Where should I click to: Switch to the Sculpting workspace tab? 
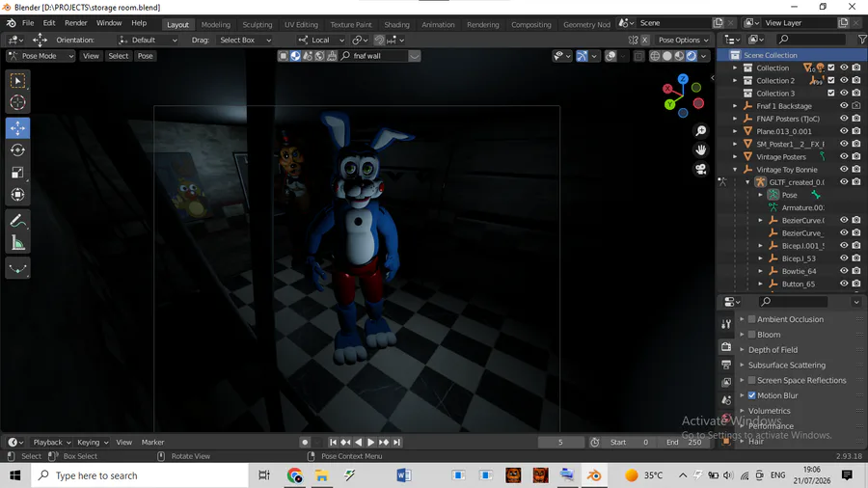258,24
